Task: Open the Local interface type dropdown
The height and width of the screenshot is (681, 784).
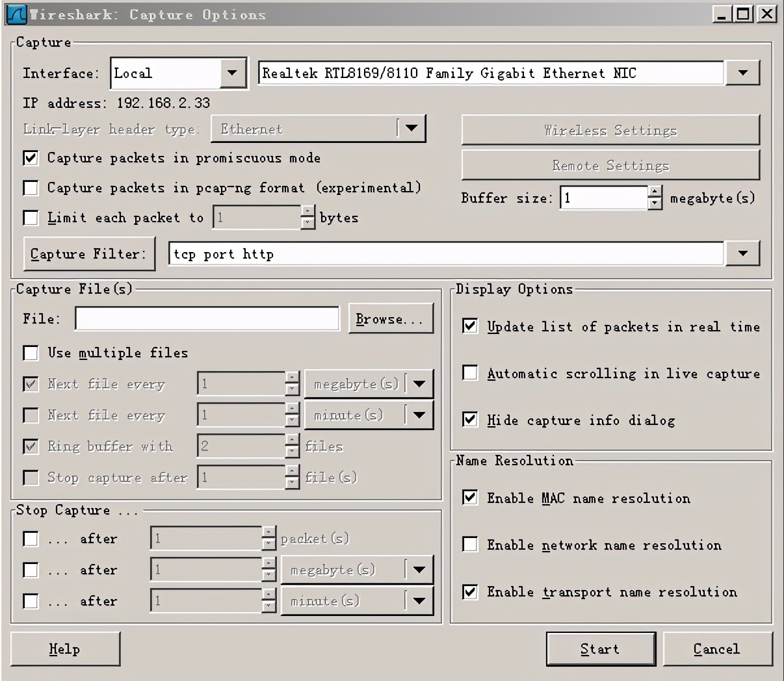Action: coord(232,73)
